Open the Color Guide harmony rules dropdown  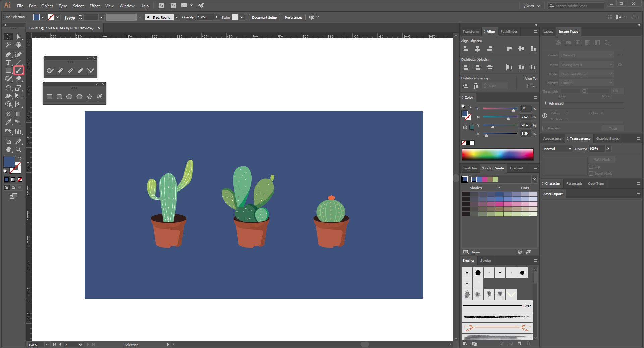click(x=534, y=179)
